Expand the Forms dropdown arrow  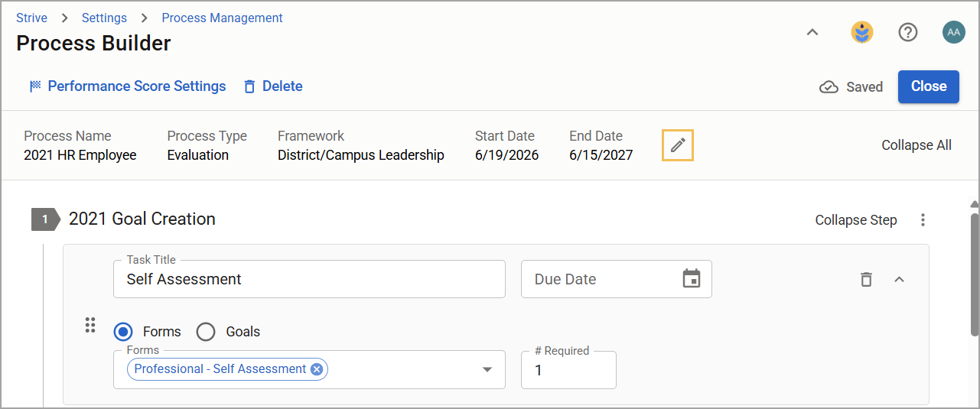tap(487, 370)
